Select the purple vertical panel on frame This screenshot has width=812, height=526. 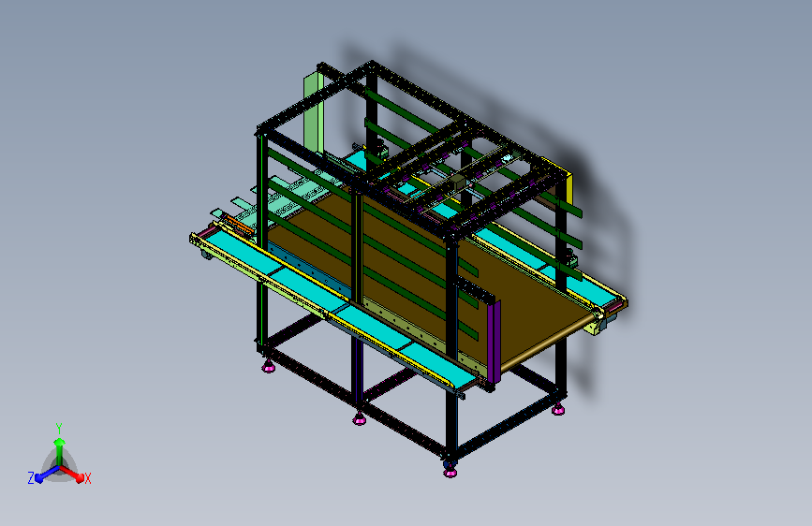(x=494, y=342)
